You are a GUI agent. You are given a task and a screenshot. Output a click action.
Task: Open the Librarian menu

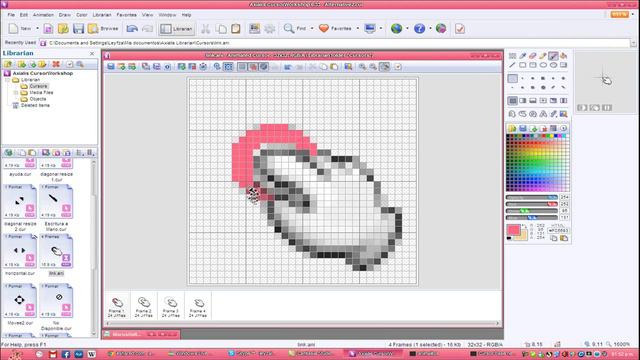[102, 15]
